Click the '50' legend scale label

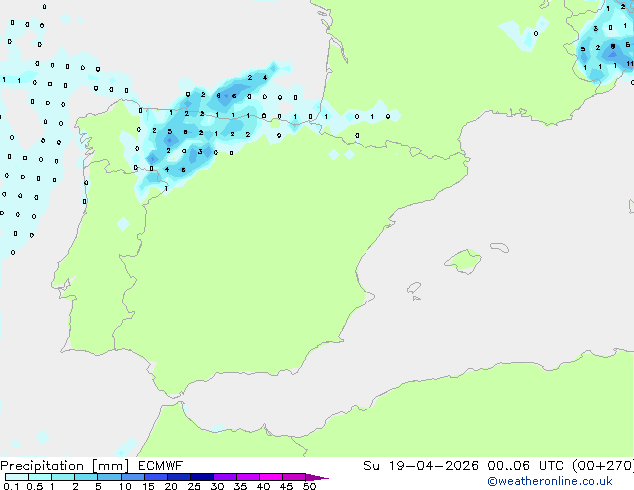coord(309,486)
